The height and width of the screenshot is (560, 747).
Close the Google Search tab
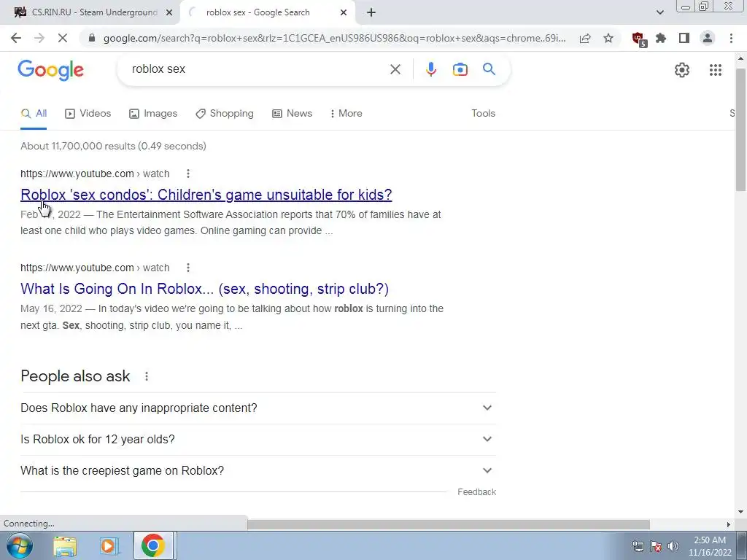(x=344, y=13)
